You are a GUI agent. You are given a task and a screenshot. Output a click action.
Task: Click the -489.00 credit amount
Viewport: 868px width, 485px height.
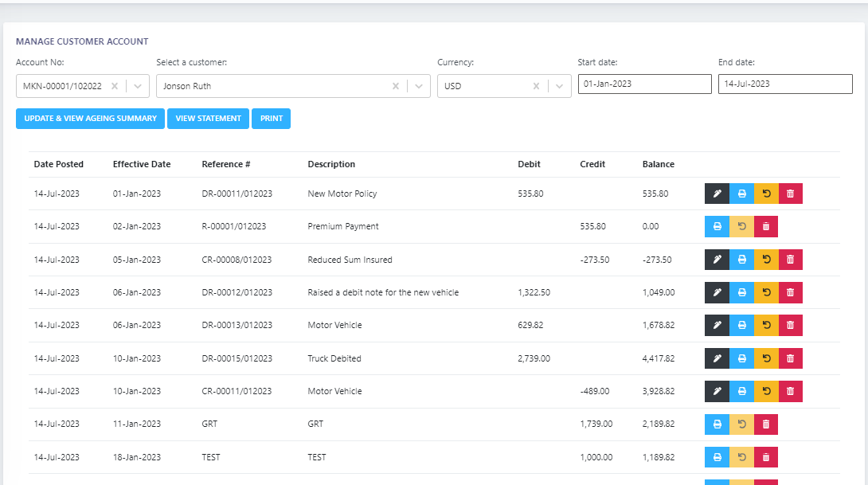click(x=595, y=392)
